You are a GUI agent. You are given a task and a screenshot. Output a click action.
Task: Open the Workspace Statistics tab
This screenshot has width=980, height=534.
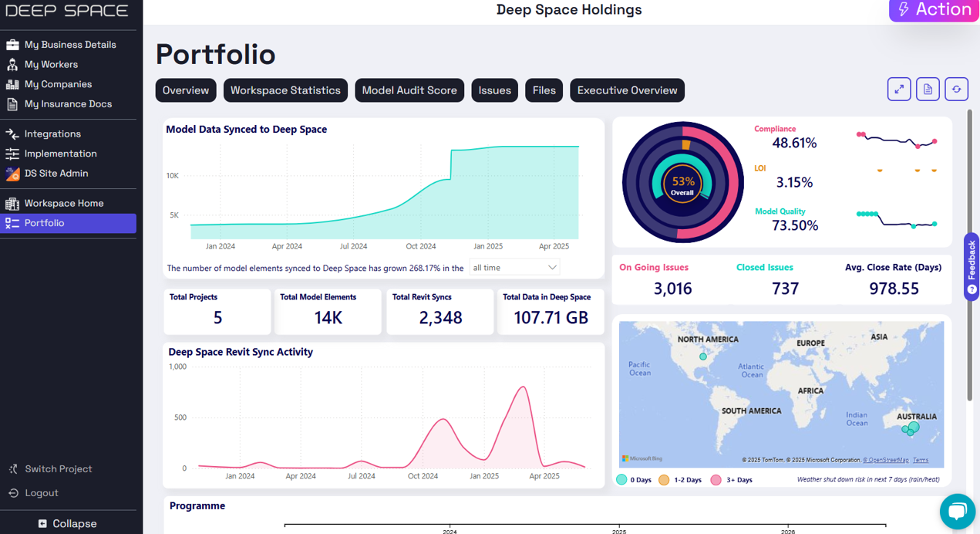coord(285,90)
